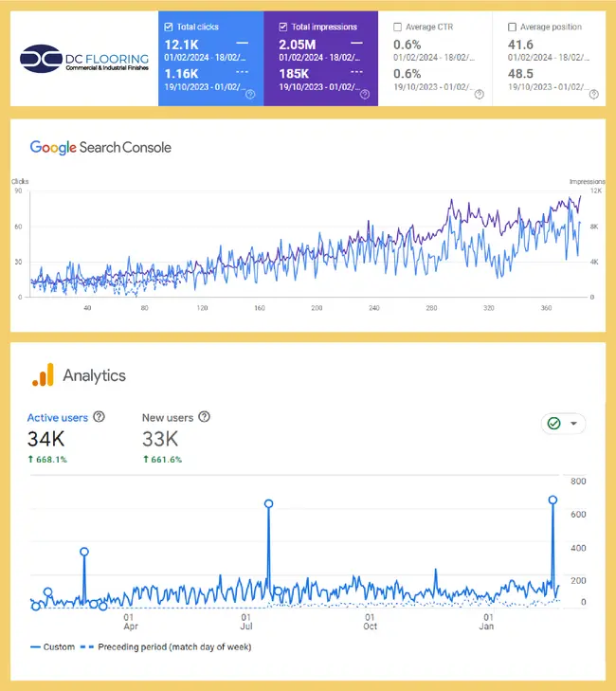Click the 12K impressions axis label
616x691 pixels.
596,191
